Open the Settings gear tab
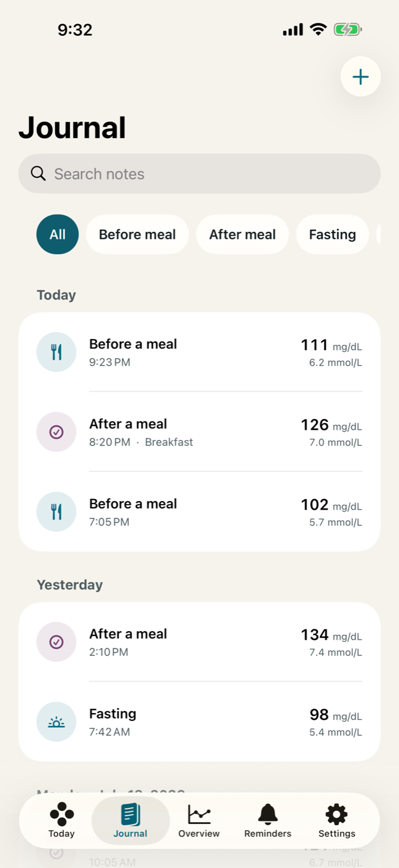The width and height of the screenshot is (399, 868). click(x=336, y=821)
